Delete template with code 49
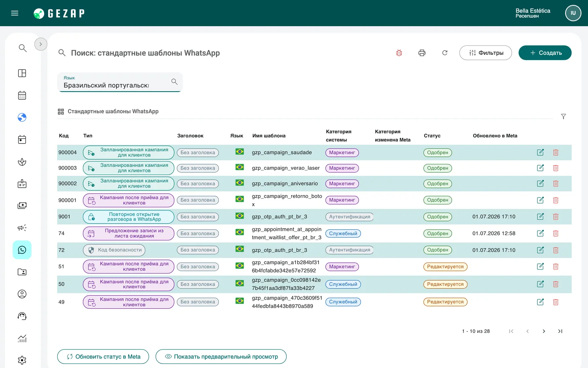This screenshot has height=368, width=588. click(556, 302)
